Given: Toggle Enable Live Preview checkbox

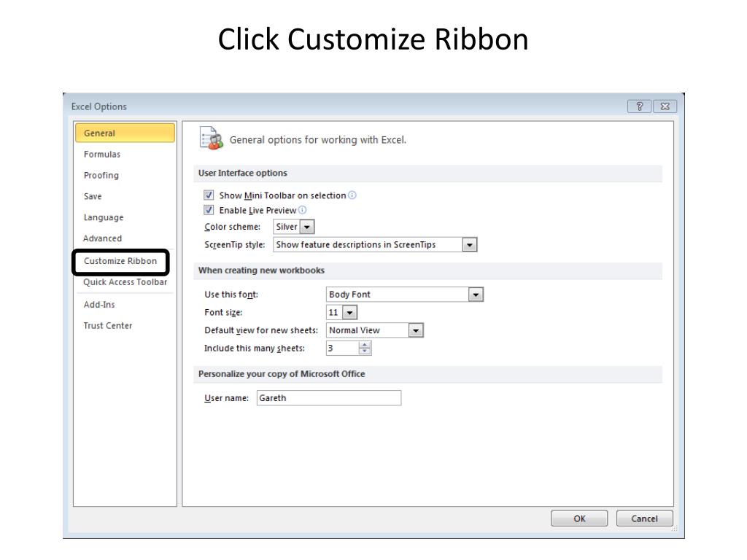Looking at the screenshot, I should pos(209,210).
